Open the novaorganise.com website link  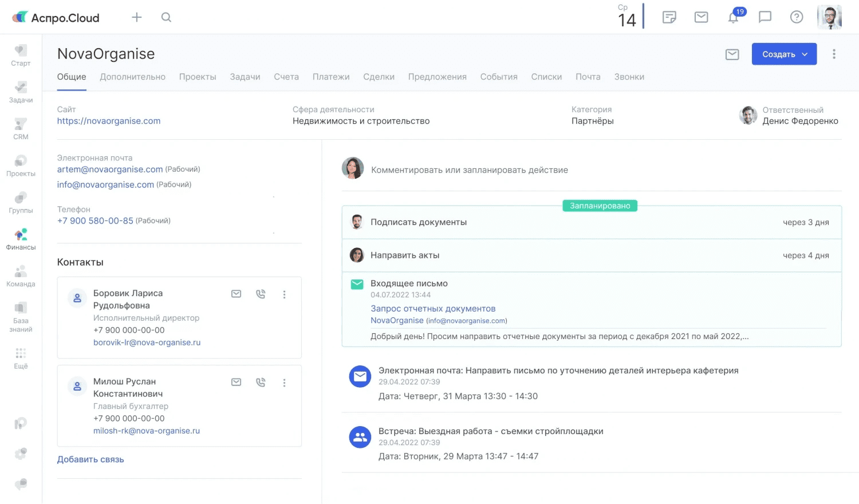[109, 121]
